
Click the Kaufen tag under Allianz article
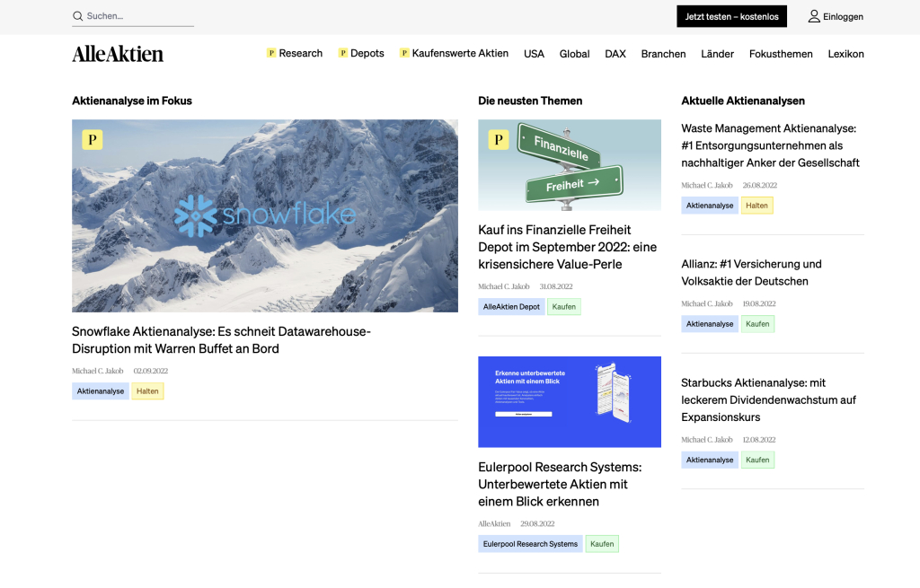[757, 324]
